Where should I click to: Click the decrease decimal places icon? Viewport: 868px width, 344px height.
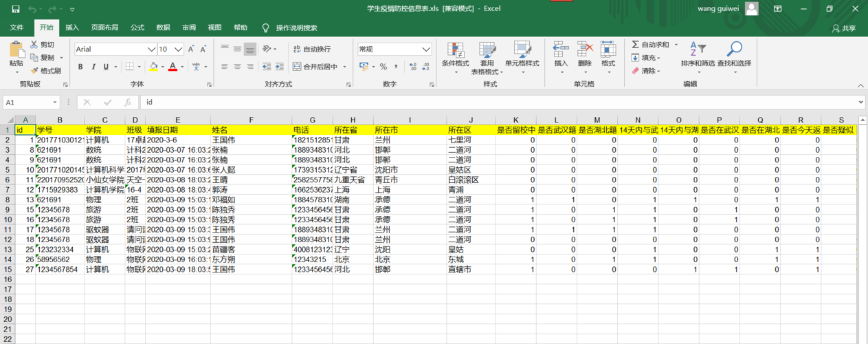pos(427,67)
